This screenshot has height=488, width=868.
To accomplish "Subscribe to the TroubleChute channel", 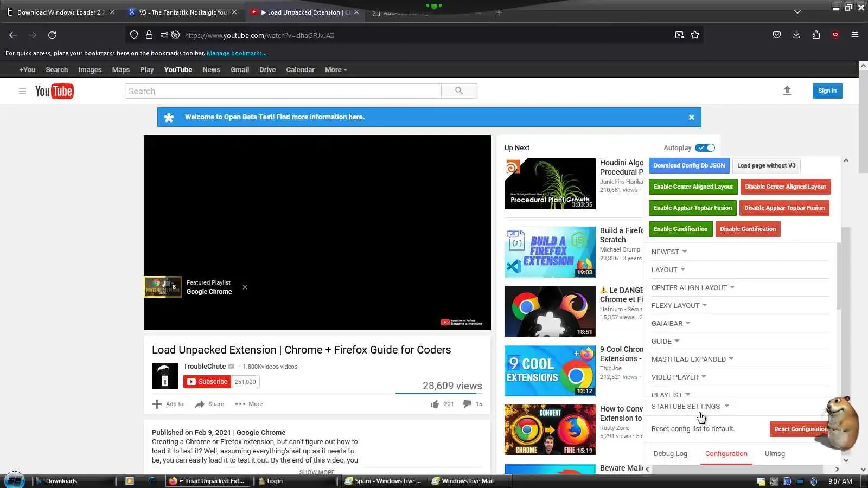I will click(x=208, y=382).
